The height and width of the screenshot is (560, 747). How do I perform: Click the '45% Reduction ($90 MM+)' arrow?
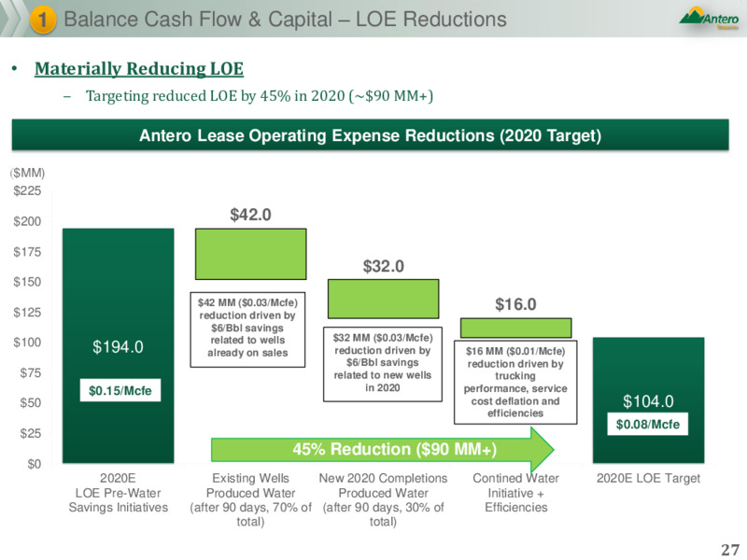coord(383,450)
